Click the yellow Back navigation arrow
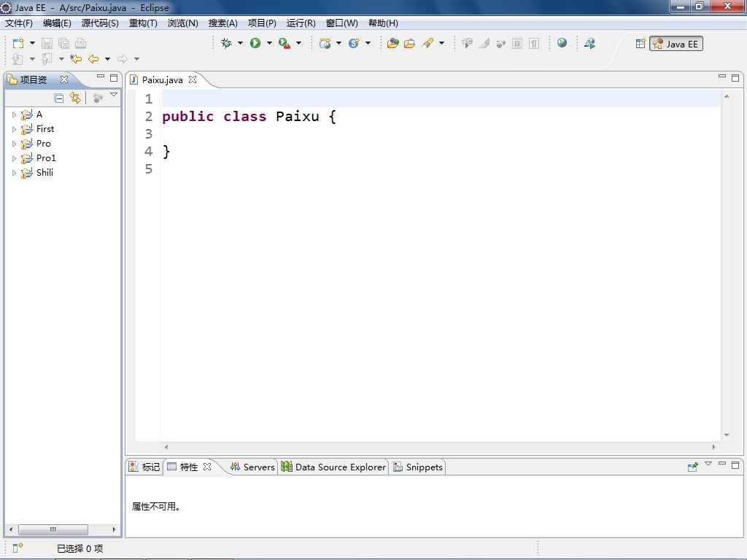Screen dimensions: 747x560 [93, 59]
